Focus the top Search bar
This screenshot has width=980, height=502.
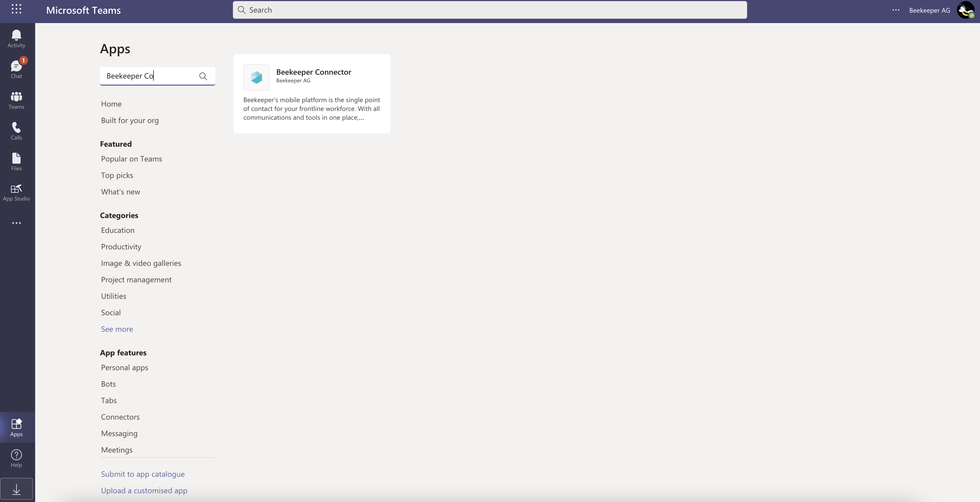pyautogui.click(x=489, y=10)
